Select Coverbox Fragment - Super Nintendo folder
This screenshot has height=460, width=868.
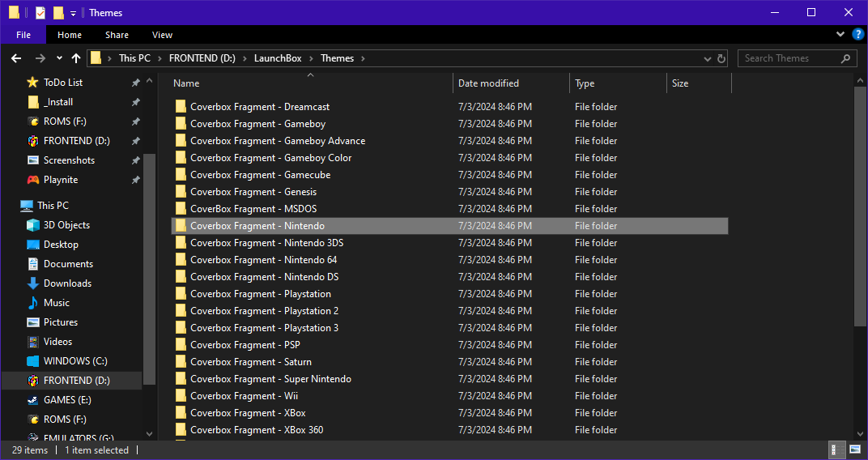pyautogui.click(x=450, y=379)
